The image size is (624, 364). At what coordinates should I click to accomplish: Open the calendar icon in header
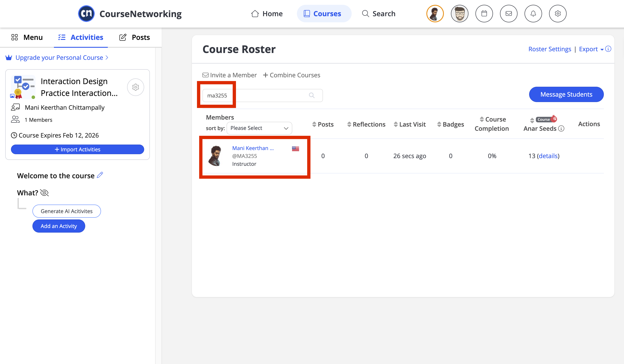484,14
